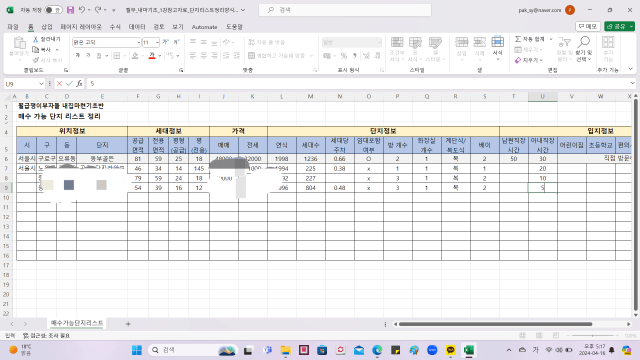Click the Cancel (X) icon in formula bar
Image resolution: width=640 pixels, height=360 pixels.
click(x=59, y=84)
